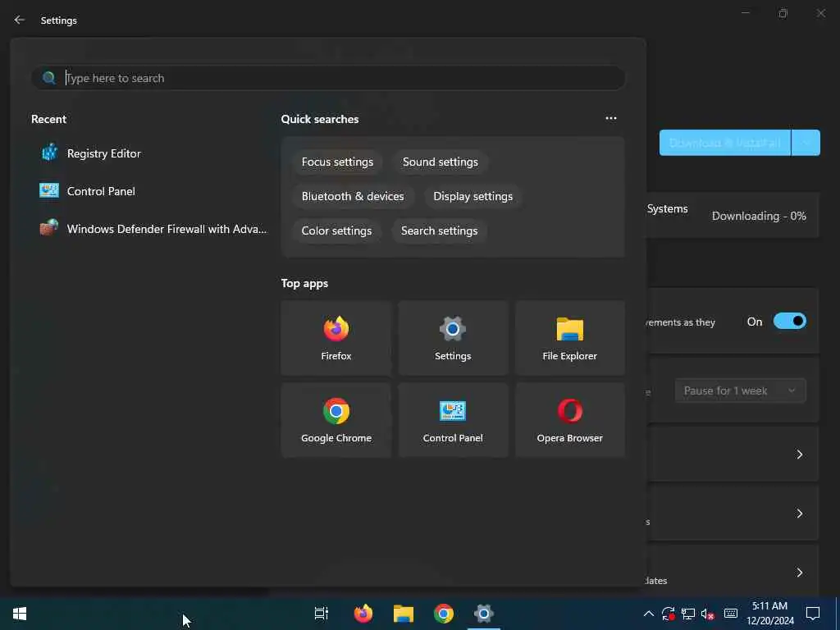Open the Quick searches more options menu

pos(610,118)
